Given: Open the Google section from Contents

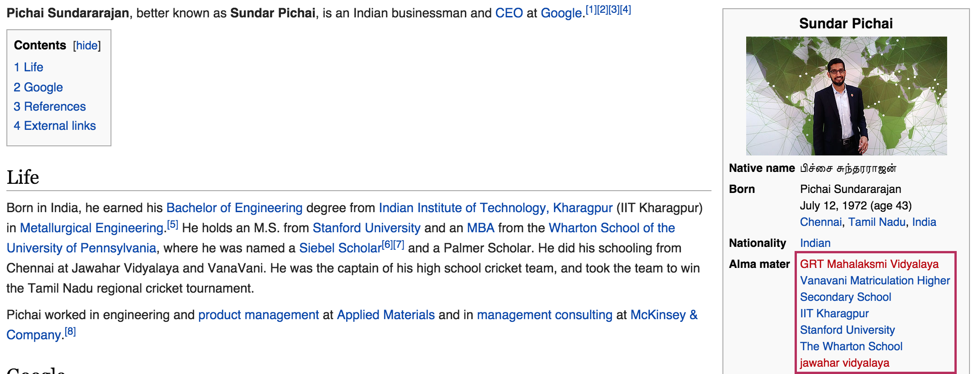Looking at the screenshot, I should tap(38, 87).
